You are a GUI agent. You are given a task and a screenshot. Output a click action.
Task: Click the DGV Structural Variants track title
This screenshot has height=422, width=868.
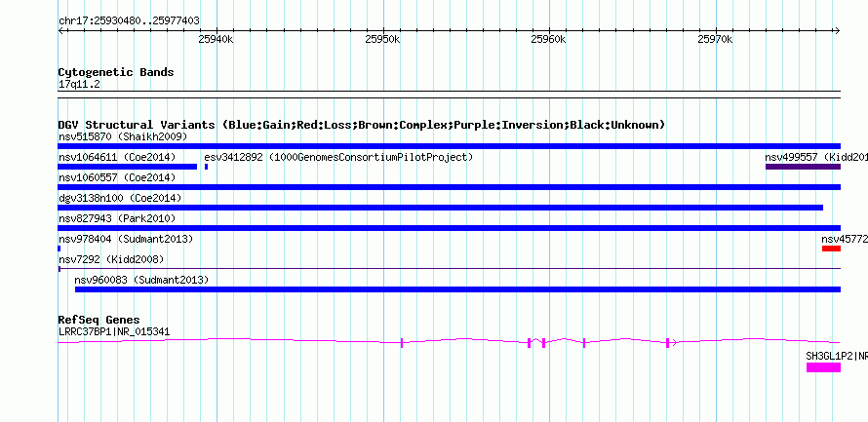tap(362, 125)
